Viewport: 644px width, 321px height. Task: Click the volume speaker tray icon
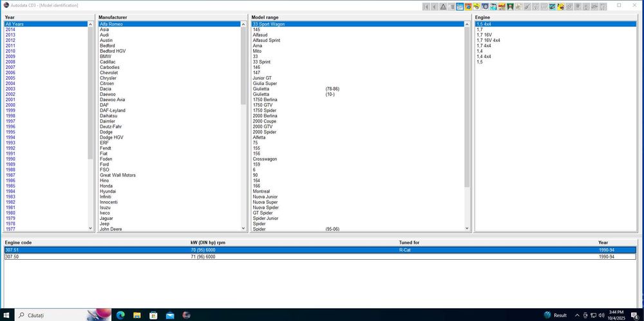point(601,315)
